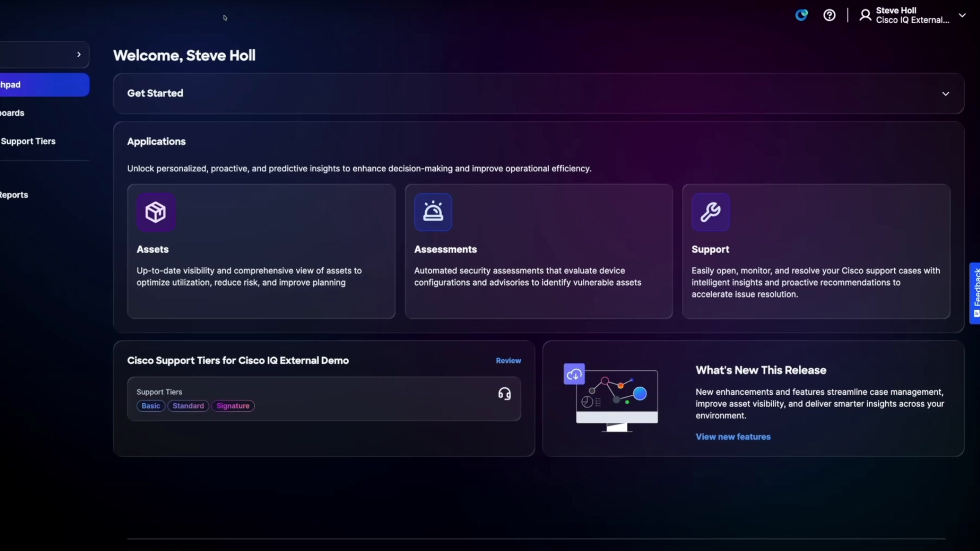Click the Applications section heading
Image resolution: width=980 pixels, height=551 pixels.
pos(156,142)
